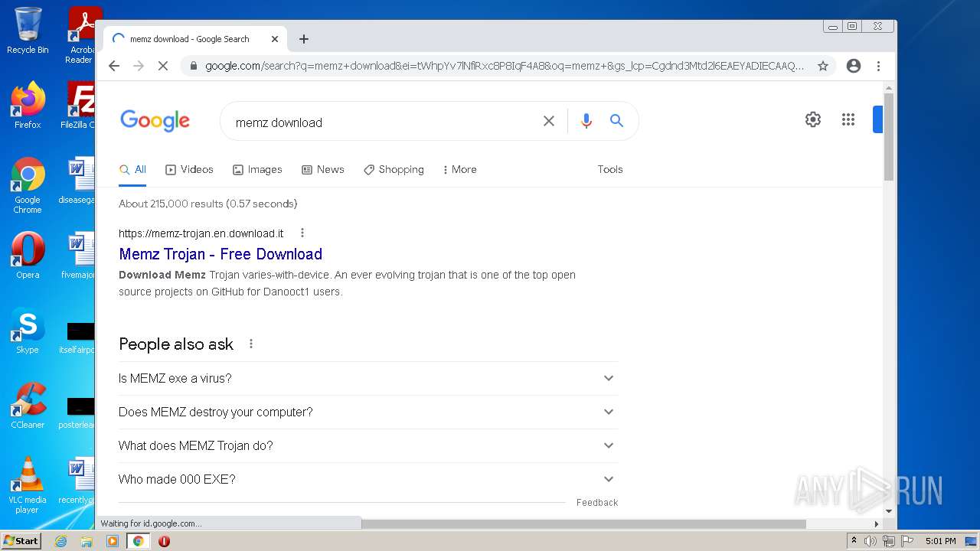Switch to the Videos tab
This screenshot has height=551, width=980.
[189, 170]
